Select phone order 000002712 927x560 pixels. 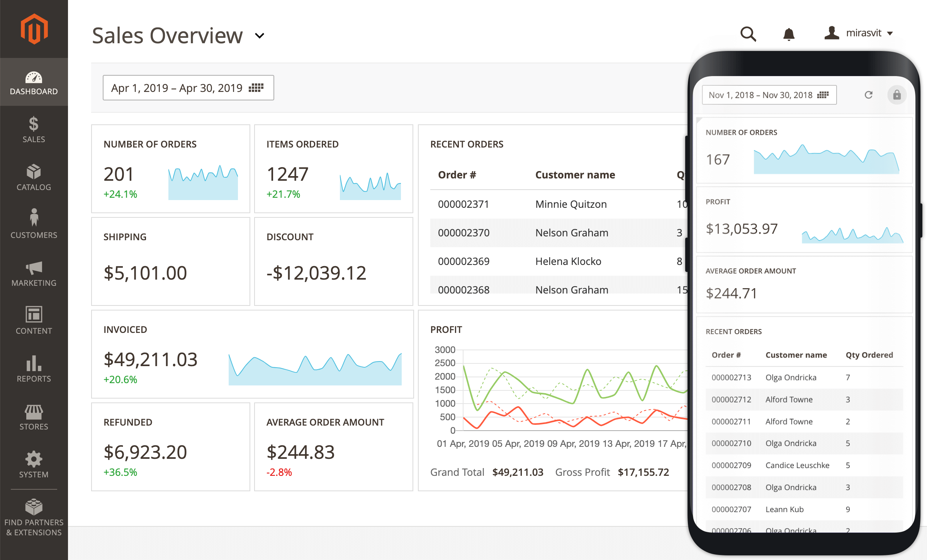point(805,399)
